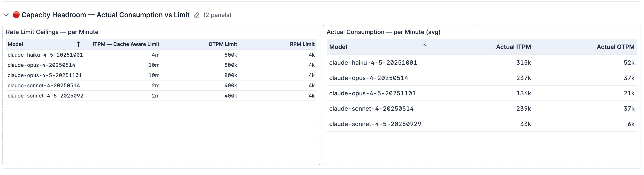The height and width of the screenshot is (175, 644).
Task: Click the 37k Actual OTPM for claude-sonnet-4-20250514
Action: (629, 109)
